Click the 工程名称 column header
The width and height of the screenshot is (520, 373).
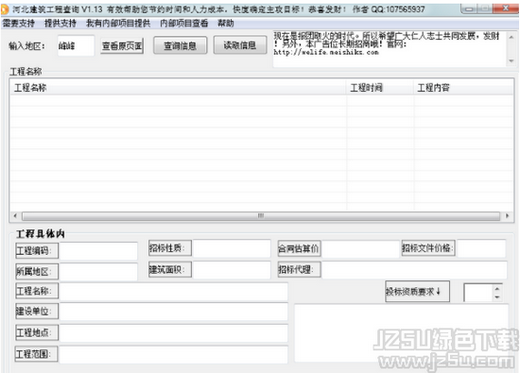coord(178,88)
